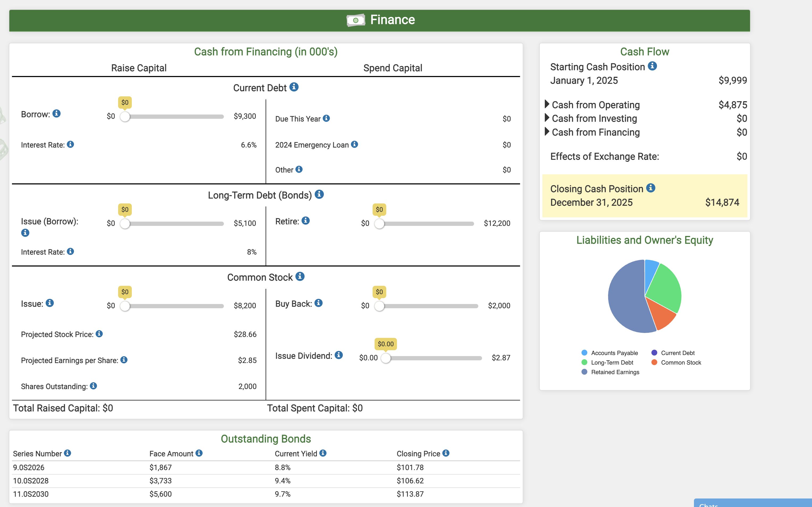
Task: Click the Long-Term Debt (Bonds) info icon
Action: coord(319,195)
